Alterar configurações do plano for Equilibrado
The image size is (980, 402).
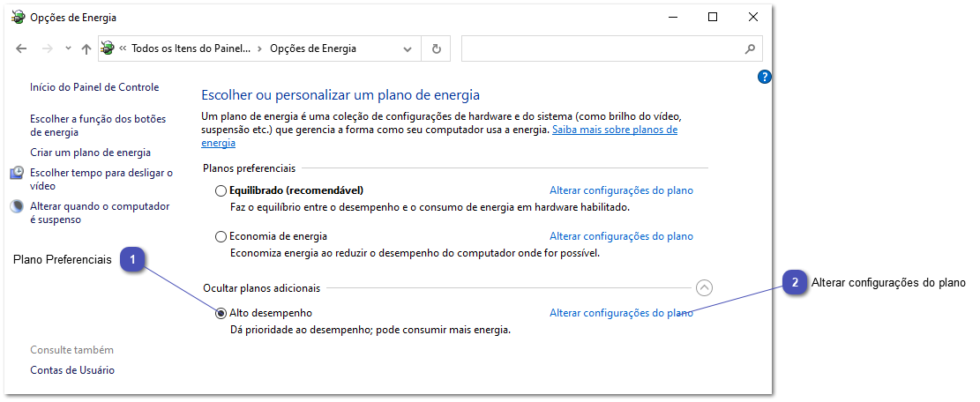tap(621, 190)
